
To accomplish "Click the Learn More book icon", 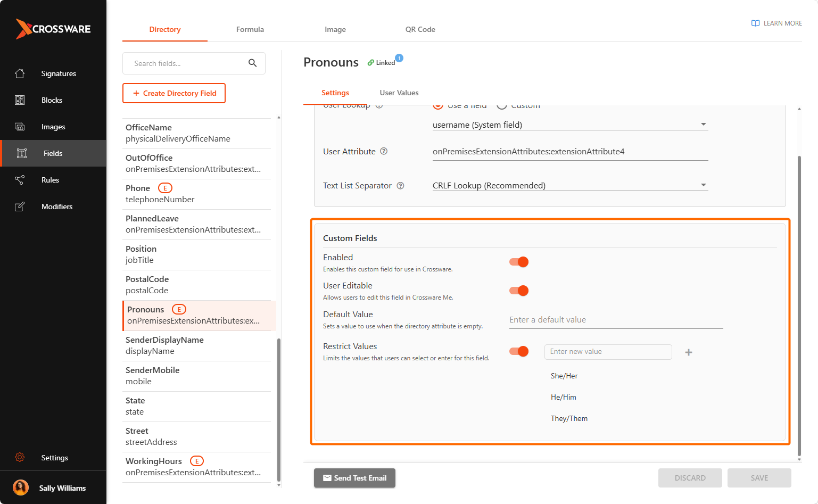I will tap(755, 23).
